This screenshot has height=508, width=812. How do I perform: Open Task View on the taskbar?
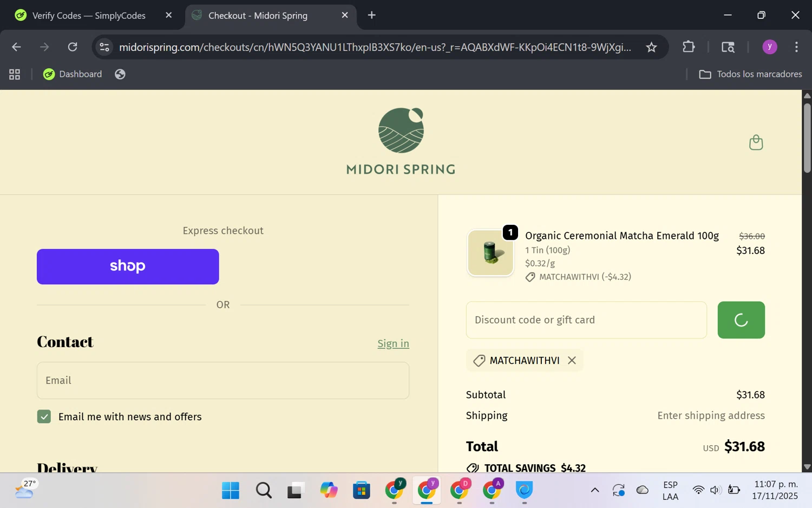tap(295, 491)
